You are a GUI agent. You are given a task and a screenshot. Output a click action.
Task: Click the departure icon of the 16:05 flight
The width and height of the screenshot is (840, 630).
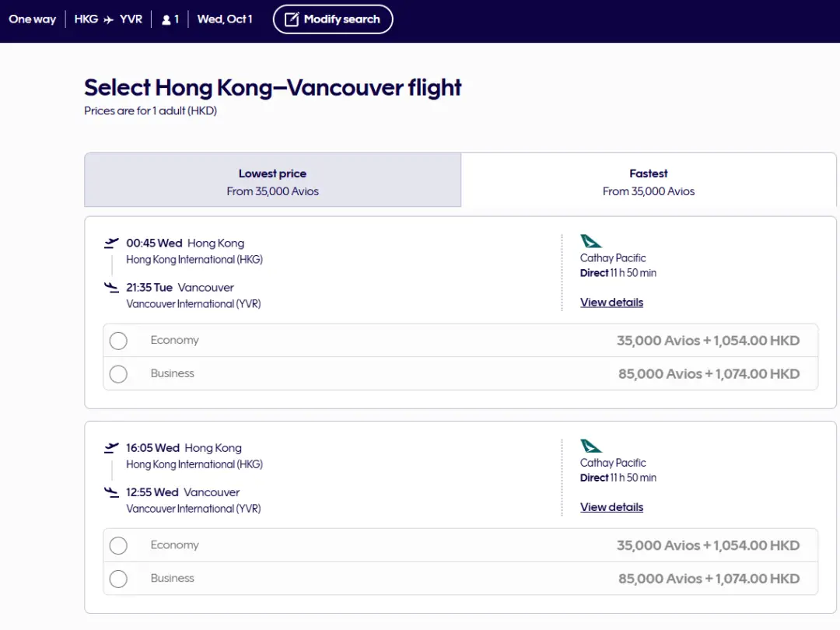click(112, 448)
